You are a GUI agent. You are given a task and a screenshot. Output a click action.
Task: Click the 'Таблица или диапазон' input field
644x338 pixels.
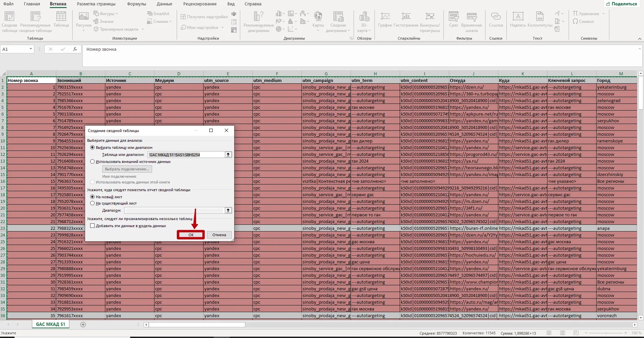[x=186, y=155]
